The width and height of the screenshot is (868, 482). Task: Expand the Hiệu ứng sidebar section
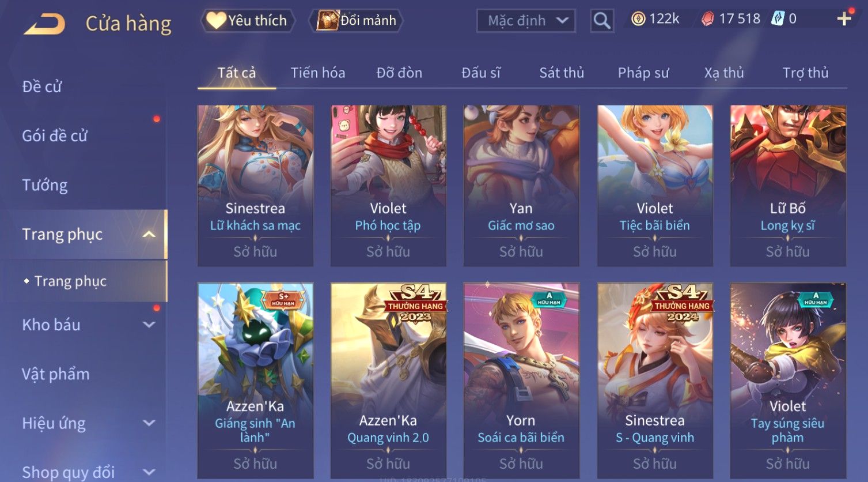coord(149,423)
